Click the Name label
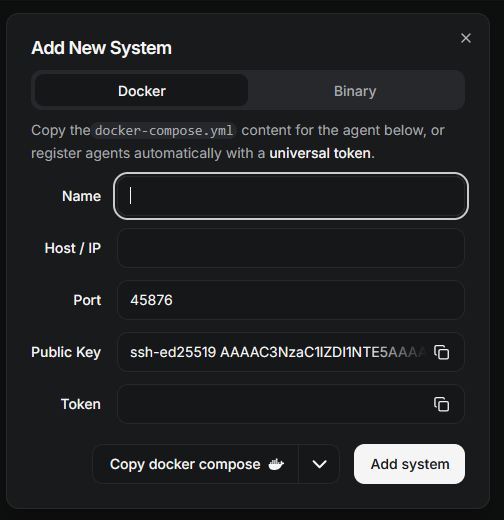The height and width of the screenshot is (520, 504). (x=81, y=196)
